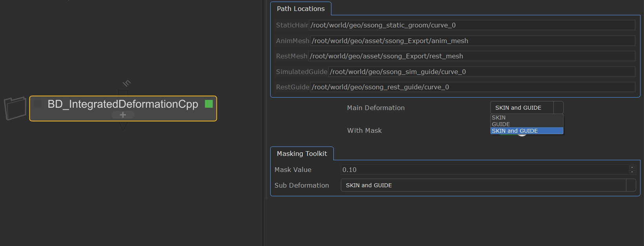Image resolution: width=644 pixels, height=246 pixels.
Task: Click the output port triangle below the node
Action: click(123, 126)
